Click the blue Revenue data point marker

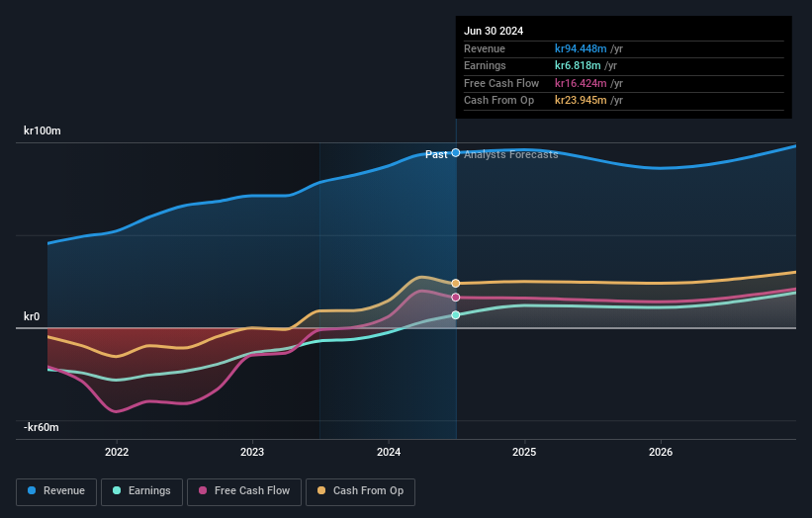point(456,152)
